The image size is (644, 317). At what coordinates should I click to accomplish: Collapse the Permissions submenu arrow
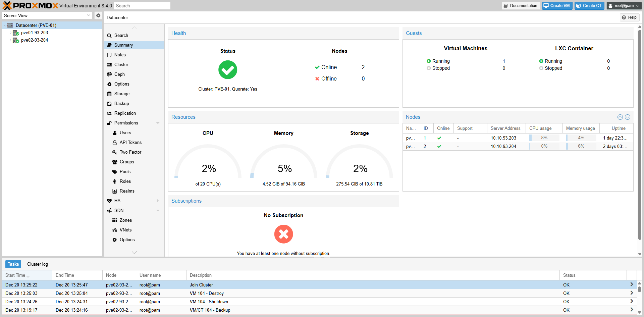(158, 123)
